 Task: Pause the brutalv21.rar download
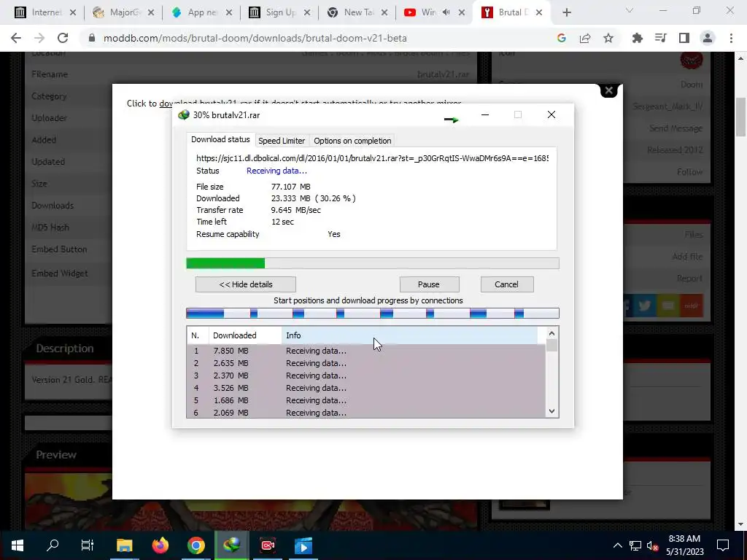(x=429, y=284)
